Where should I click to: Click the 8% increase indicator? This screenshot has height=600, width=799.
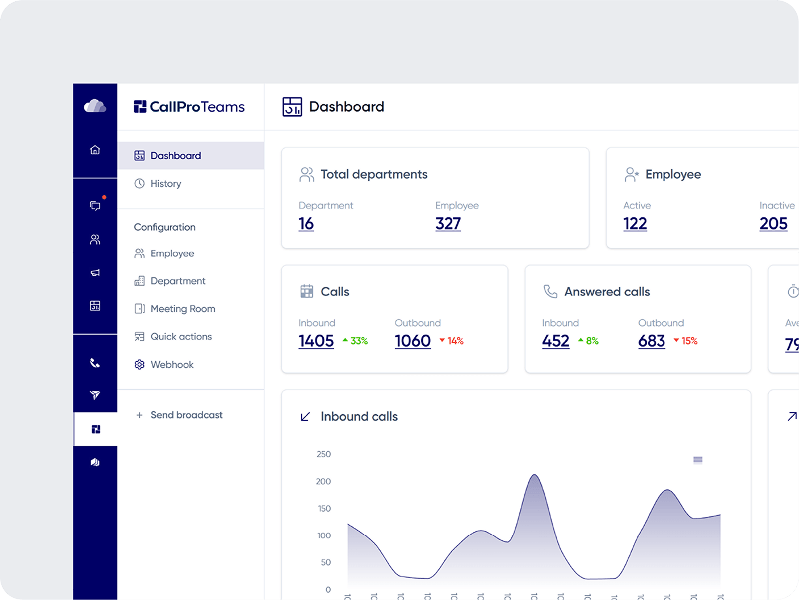pyautogui.click(x=588, y=341)
